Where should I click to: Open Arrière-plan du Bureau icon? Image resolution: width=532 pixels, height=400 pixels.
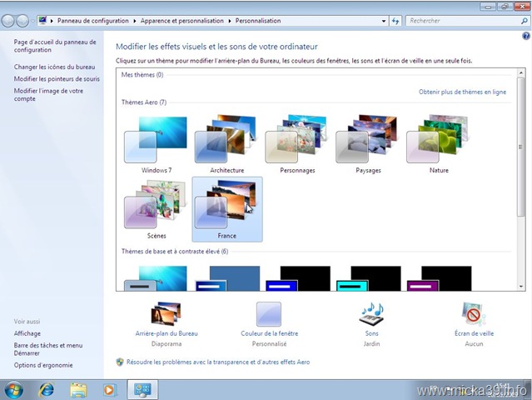(167, 314)
